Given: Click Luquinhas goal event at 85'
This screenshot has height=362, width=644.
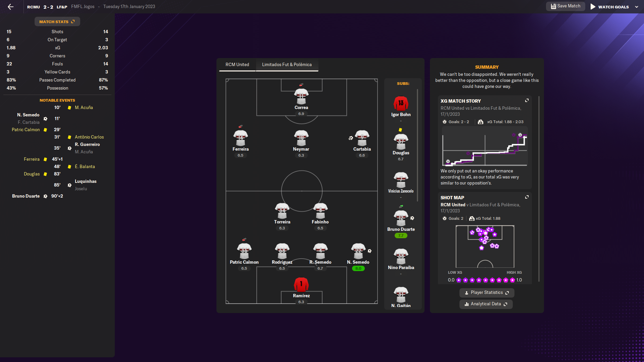Looking at the screenshot, I should click(85, 182).
